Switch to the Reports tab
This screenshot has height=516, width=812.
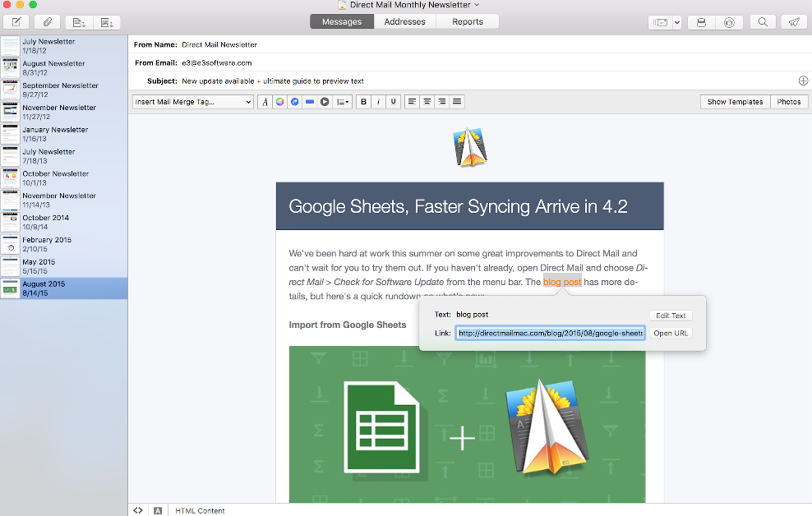[x=467, y=21]
